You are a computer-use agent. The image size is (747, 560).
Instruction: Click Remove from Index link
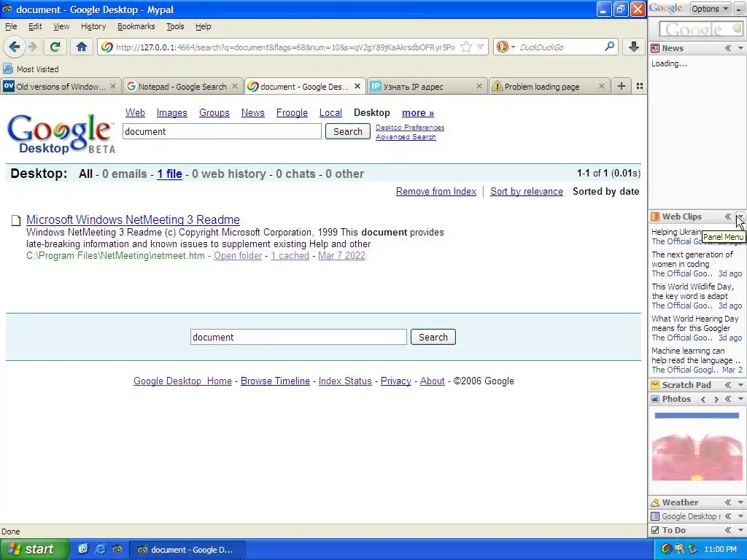point(436,192)
